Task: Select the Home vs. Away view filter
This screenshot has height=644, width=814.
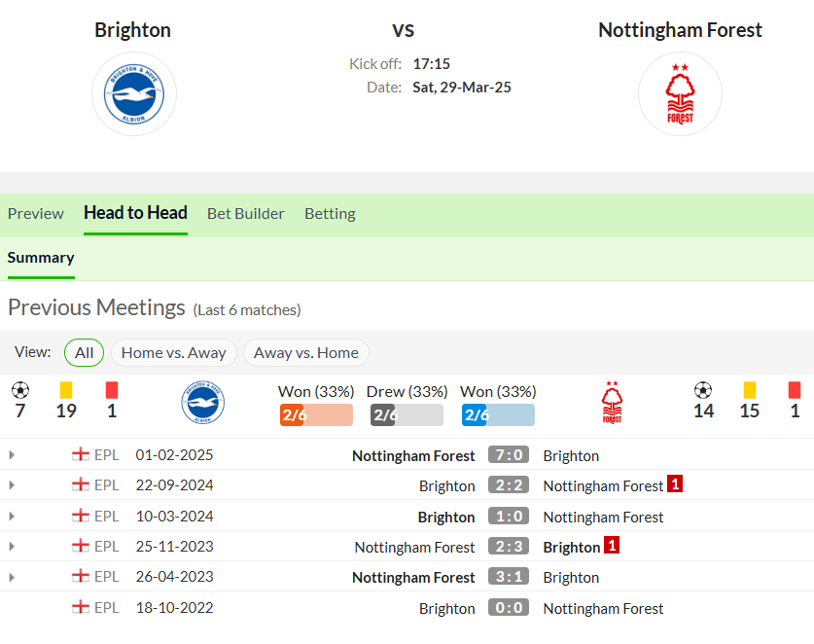Action: [174, 352]
